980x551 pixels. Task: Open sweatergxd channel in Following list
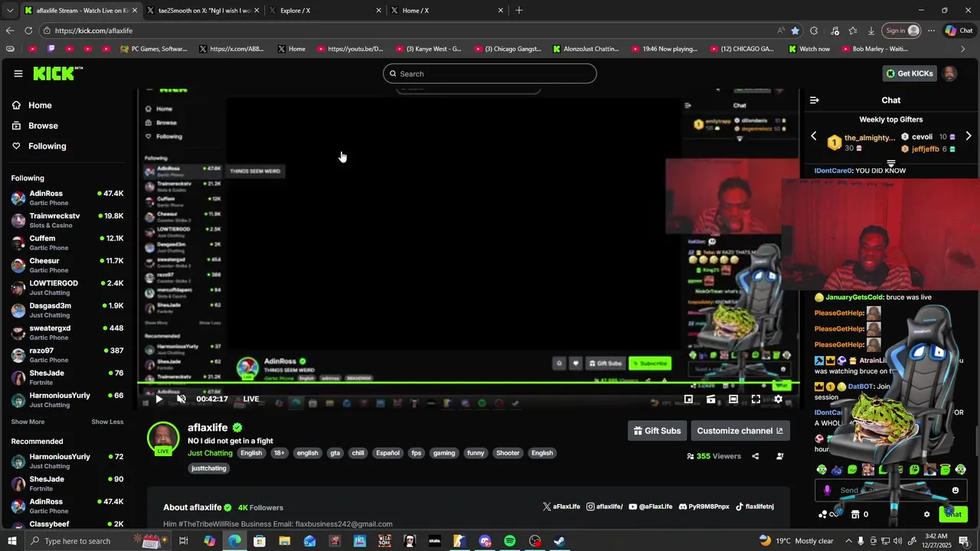tap(67, 332)
